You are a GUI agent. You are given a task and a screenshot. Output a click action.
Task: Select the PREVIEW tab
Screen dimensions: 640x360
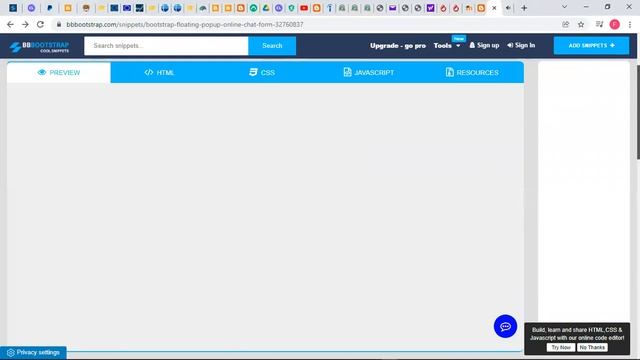coord(59,73)
